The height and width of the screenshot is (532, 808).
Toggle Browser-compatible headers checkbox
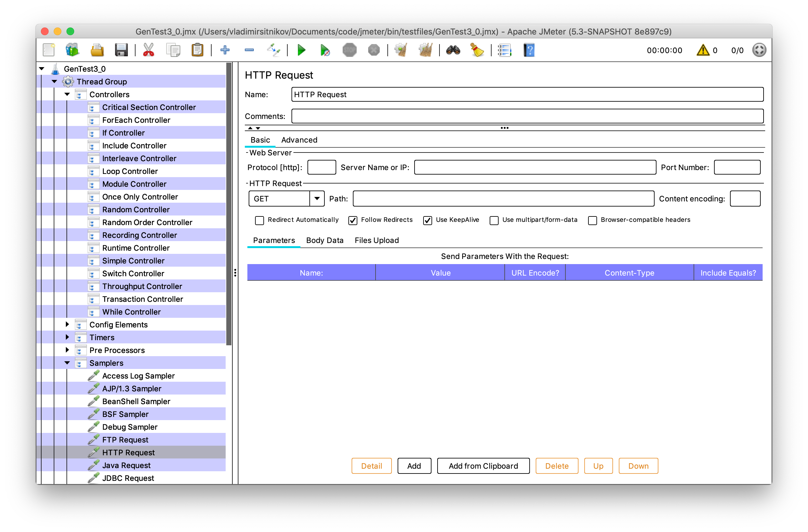point(593,220)
